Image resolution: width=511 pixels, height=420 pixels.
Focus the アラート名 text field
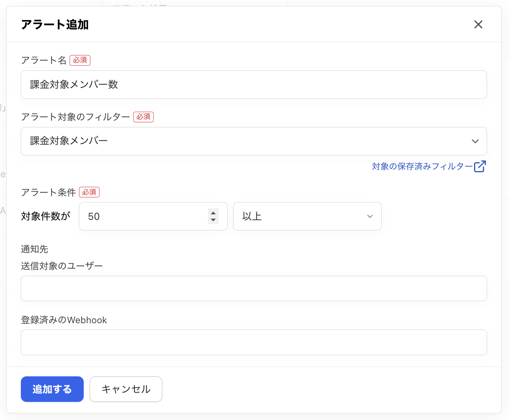254,85
